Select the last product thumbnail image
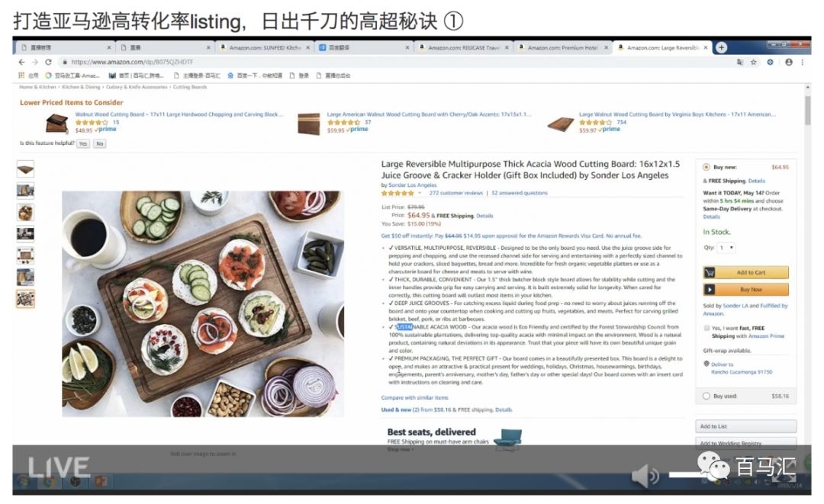This screenshot has height=504, width=824. click(x=25, y=299)
